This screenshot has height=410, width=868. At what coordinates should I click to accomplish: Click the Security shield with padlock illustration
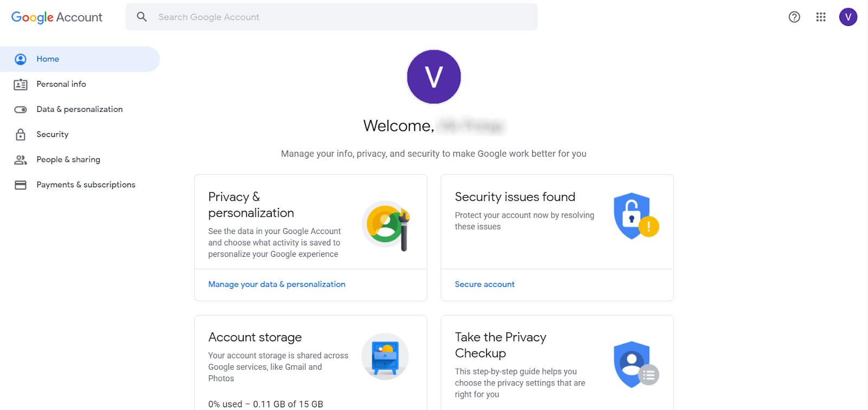[636, 216]
